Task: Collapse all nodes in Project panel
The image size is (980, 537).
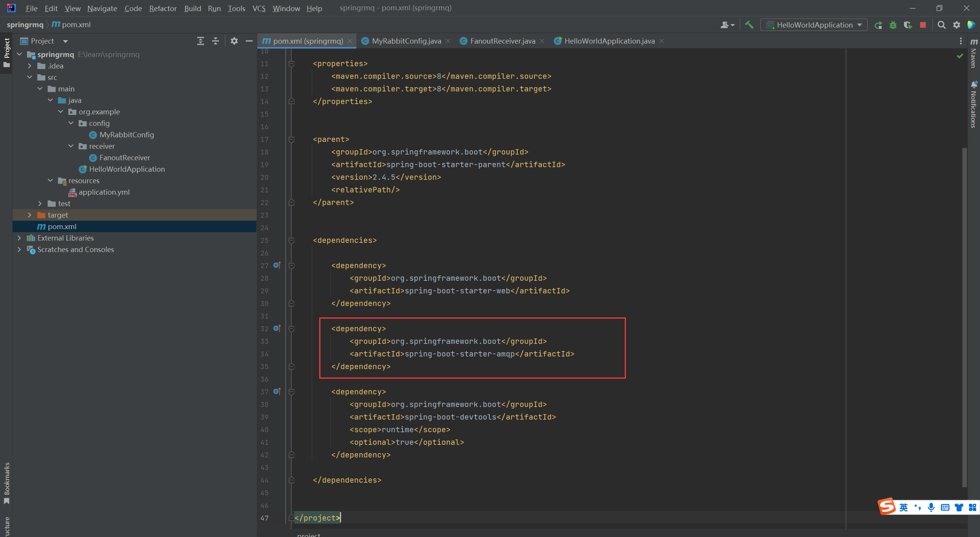Action: (x=216, y=41)
